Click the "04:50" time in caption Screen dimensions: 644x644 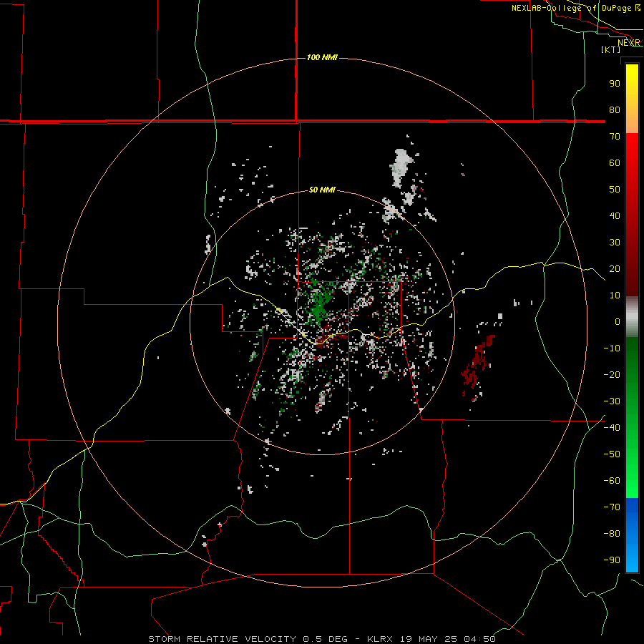[479, 639]
